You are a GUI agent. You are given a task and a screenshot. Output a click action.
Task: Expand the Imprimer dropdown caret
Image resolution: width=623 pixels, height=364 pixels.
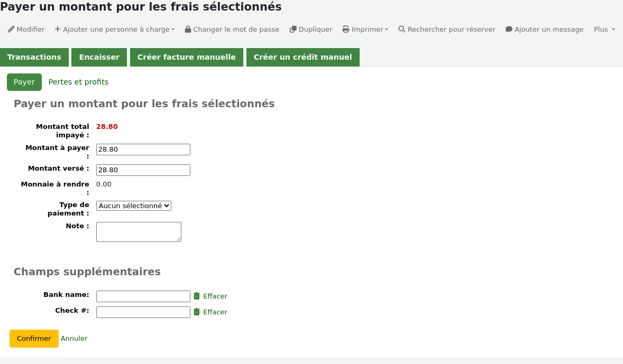click(x=387, y=30)
